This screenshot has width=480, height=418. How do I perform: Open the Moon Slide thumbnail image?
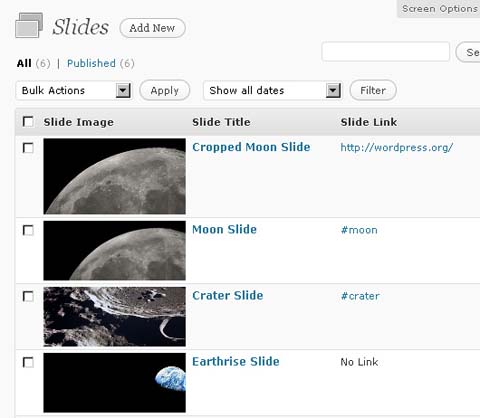point(114,250)
